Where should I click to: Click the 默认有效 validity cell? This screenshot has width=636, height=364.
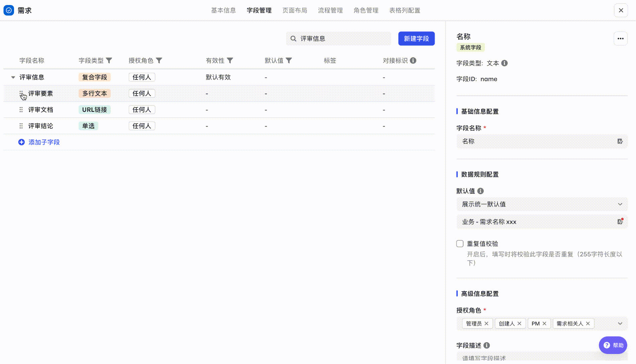218,77
